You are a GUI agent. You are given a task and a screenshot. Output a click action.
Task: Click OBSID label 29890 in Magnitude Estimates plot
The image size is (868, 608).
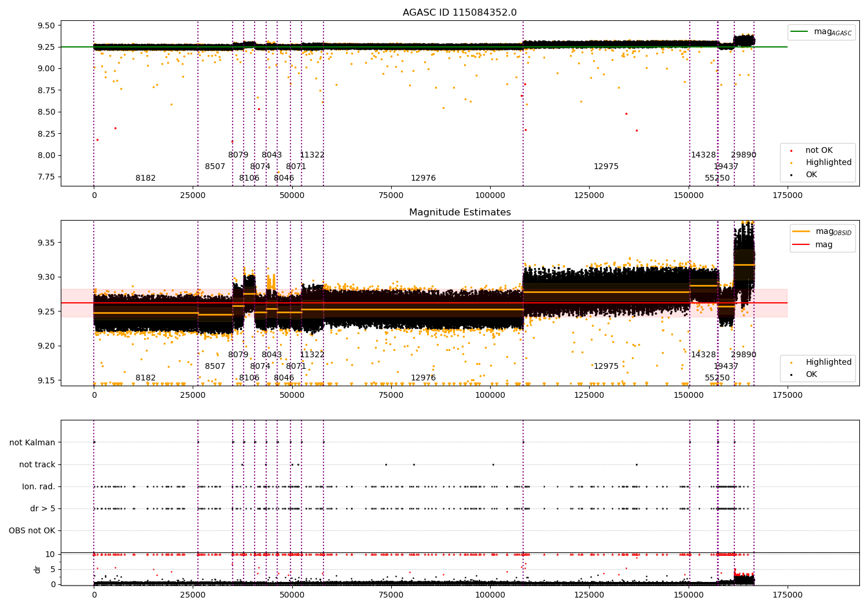point(744,355)
